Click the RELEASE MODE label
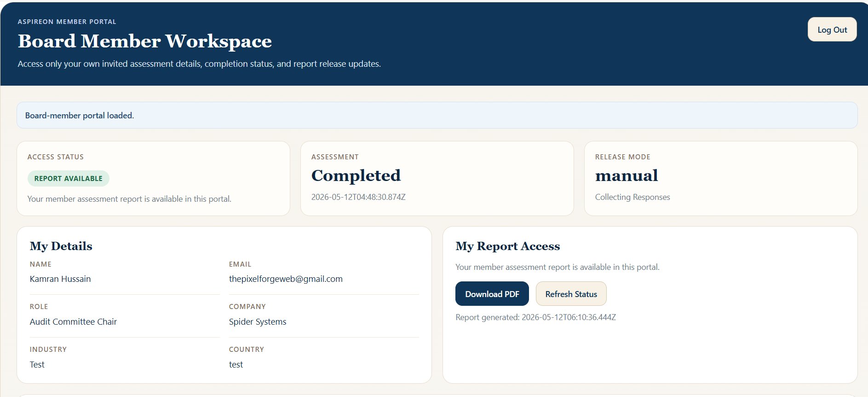 (623, 157)
